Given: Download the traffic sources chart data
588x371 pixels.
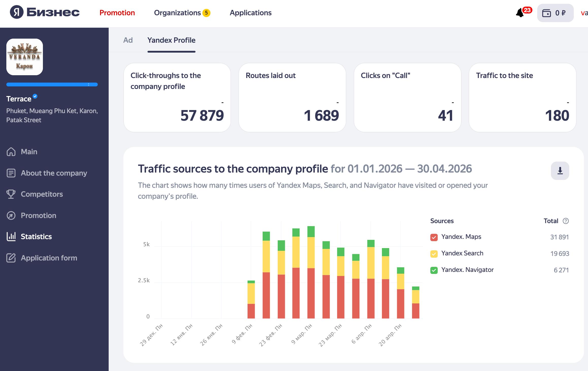Looking at the screenshot, I should (560, 171).
